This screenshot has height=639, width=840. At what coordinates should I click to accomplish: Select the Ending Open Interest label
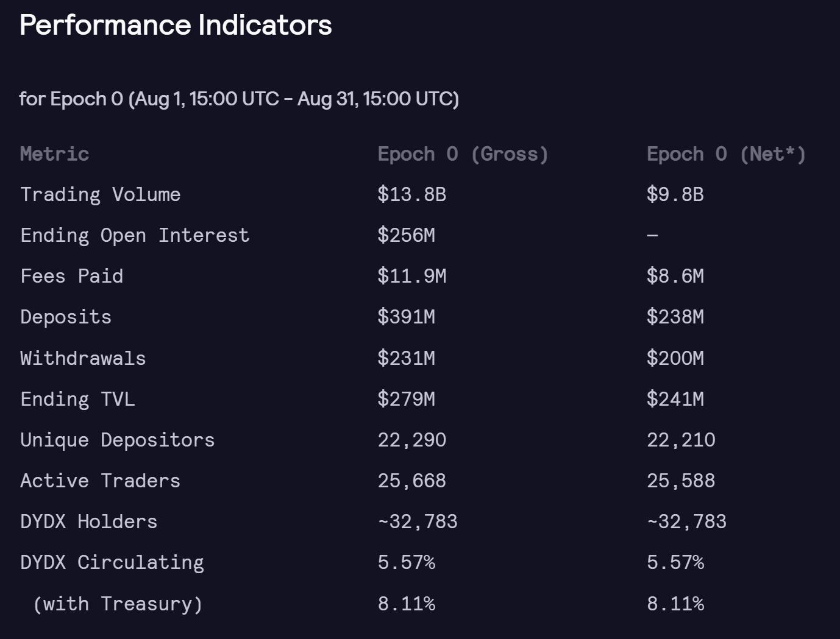[135, 236]
